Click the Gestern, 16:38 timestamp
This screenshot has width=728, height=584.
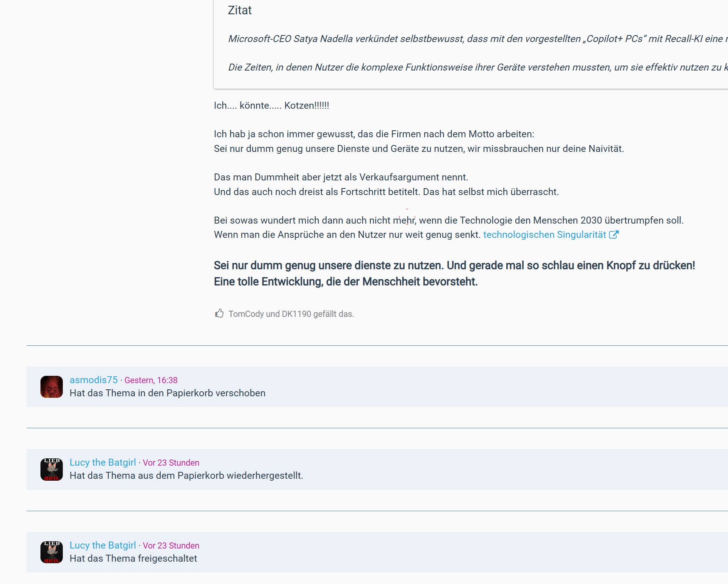(151, 380)
